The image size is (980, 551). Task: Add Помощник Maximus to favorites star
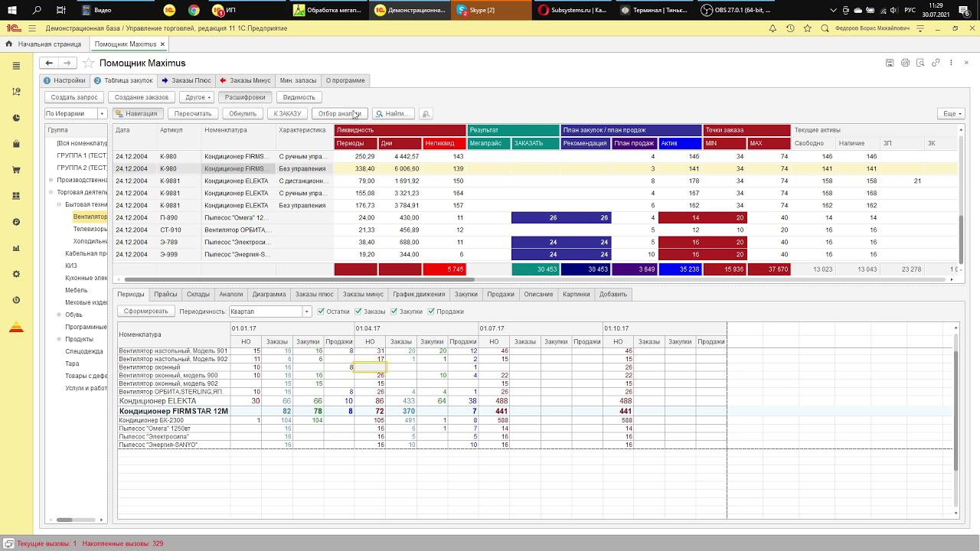[88, 63]
